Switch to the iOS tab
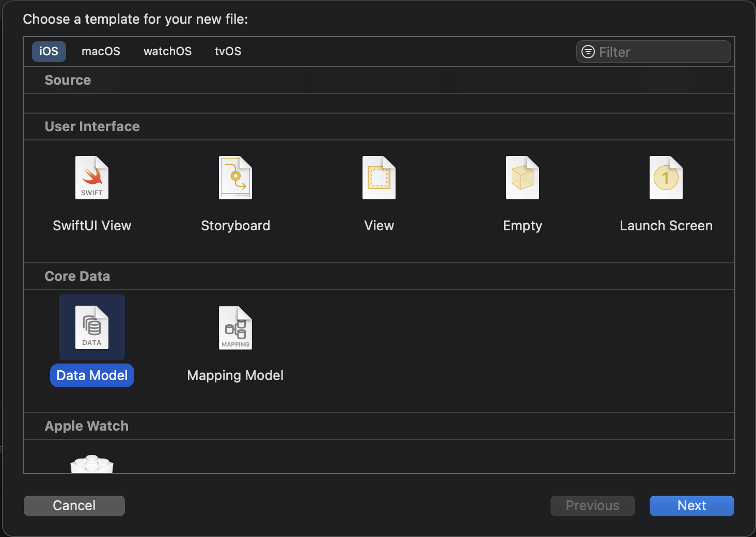This screenshot has height=537, width=756. tap(49, 52)
